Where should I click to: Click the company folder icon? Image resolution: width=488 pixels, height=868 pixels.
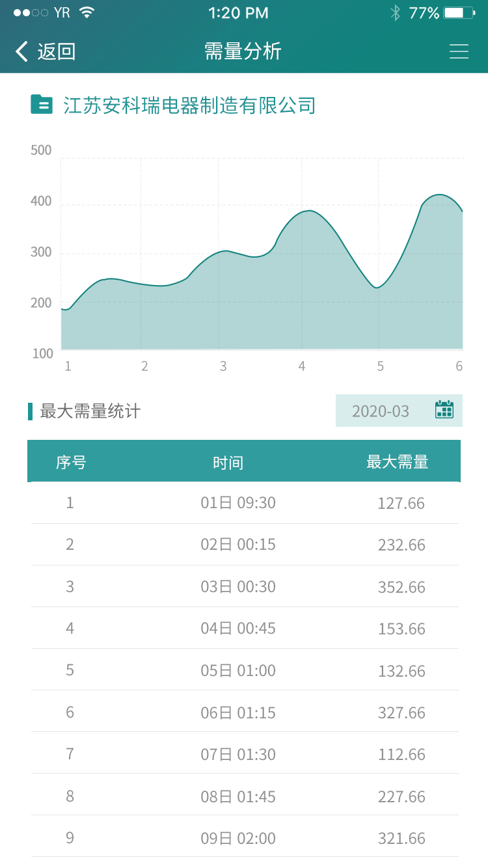tap(42, 104)
